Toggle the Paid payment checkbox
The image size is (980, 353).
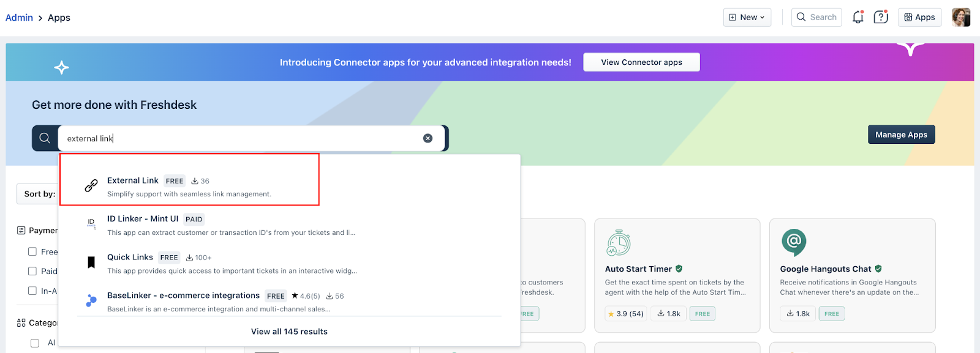click(x=32, y=271)
